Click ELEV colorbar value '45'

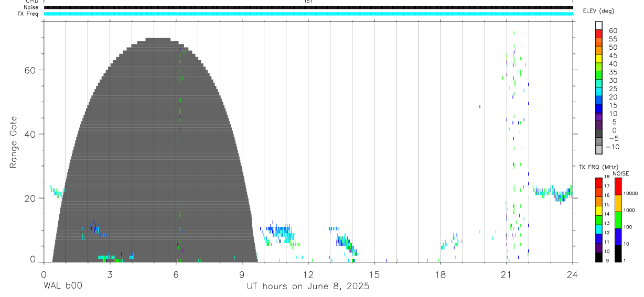tap(613, 56)
